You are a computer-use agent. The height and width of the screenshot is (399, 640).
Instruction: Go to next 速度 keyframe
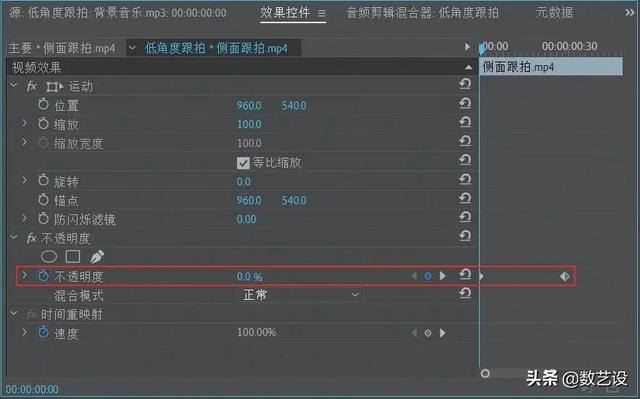tap(442, 333)
